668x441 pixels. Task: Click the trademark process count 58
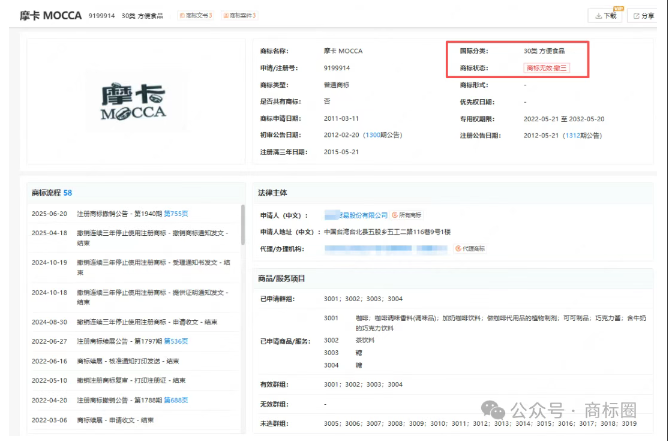coord(67,192)
